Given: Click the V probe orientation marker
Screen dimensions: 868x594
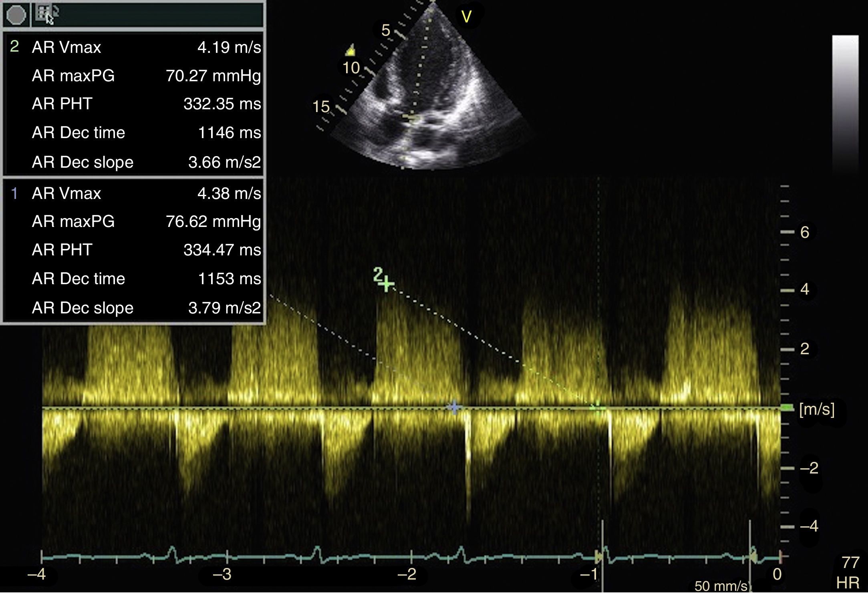Looking at the screenshot, I should click(466, 17).
